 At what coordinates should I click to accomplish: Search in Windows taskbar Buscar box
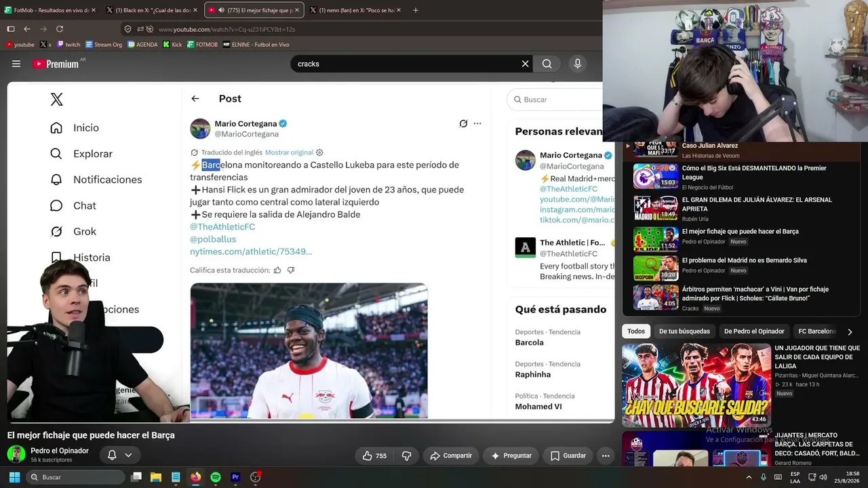tap(75, 477)
